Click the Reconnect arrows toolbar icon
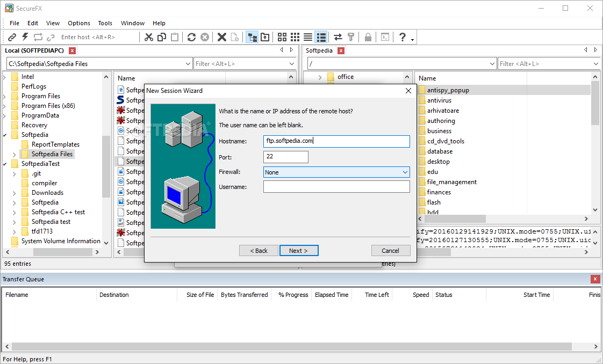Viewport: 603px width, 364px height. pos(38,37)
